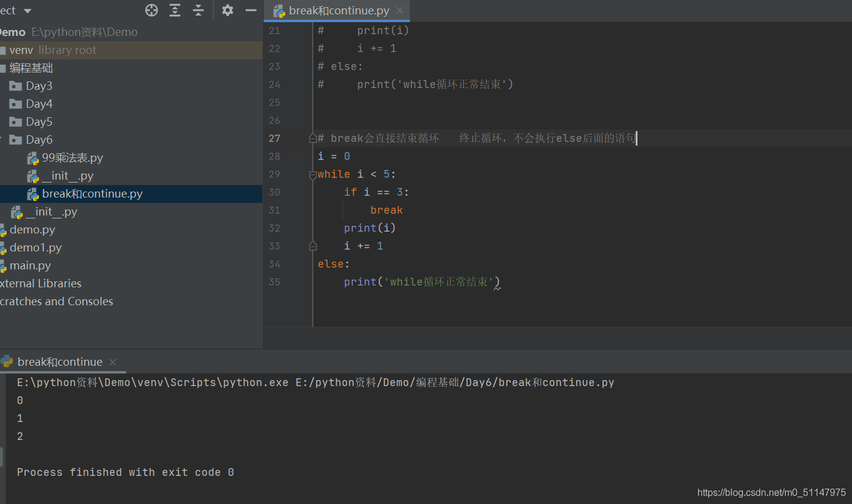Select the break和continue.py editor tab
Viewport: 852px width, 504px height.
coord(337,11)
